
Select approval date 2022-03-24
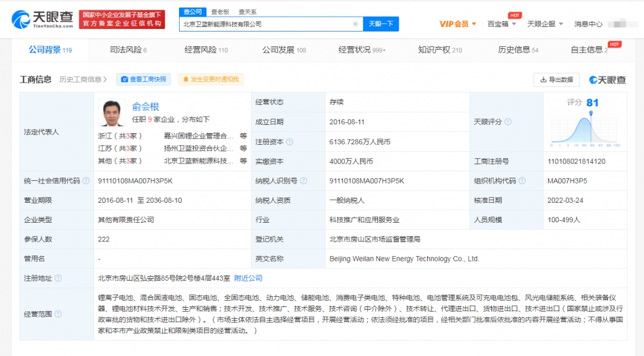click(565, 200)
